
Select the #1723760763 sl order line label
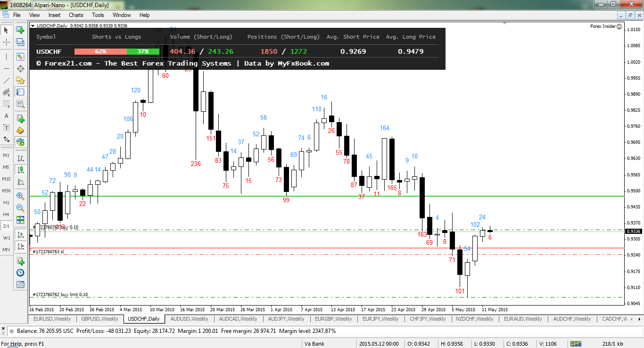pyautogui.click(x=49, y=252)
